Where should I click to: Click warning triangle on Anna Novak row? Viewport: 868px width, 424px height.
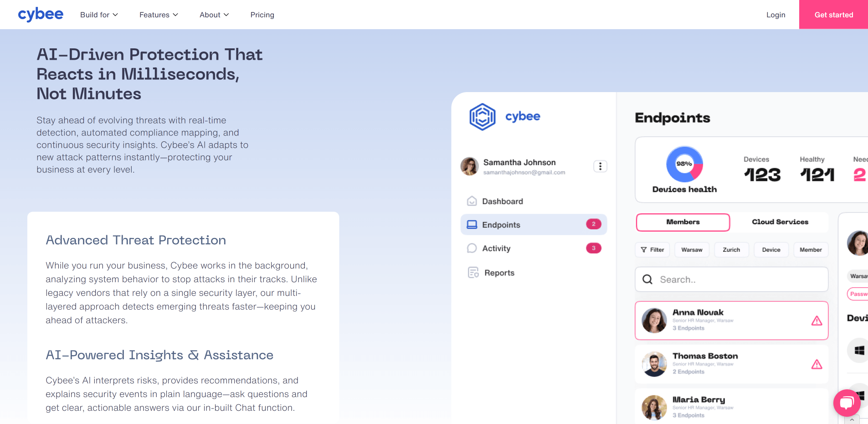pyautogui.click(x=817, y=321)
